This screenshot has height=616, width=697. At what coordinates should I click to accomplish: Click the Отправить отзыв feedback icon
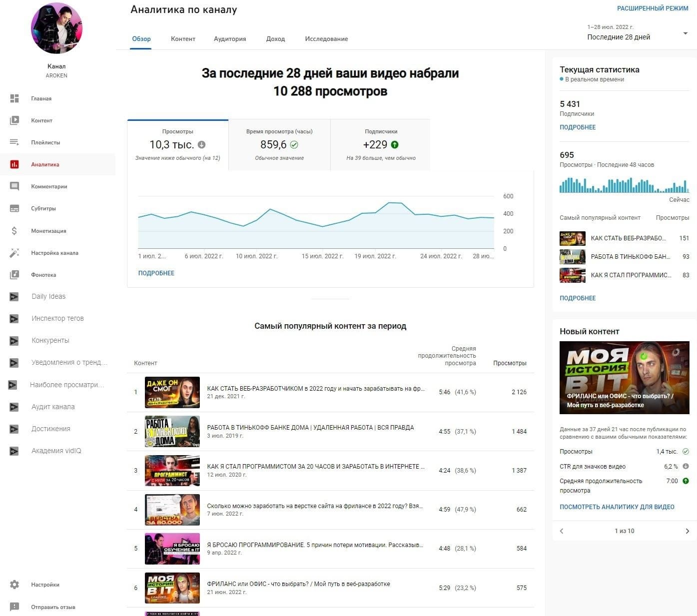point(14,607)
